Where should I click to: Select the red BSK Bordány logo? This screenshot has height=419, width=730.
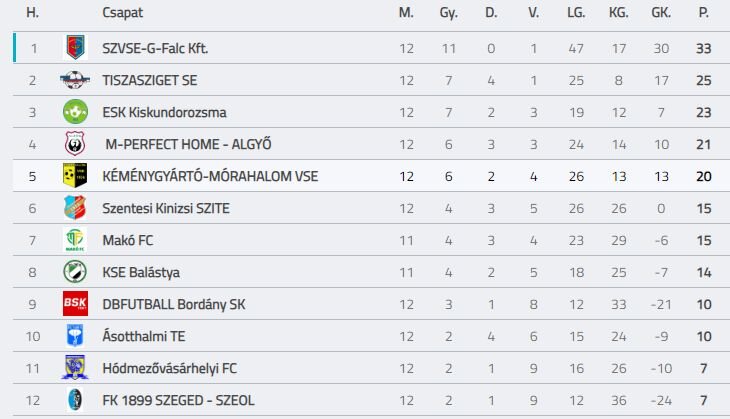[x=75, y=304]
